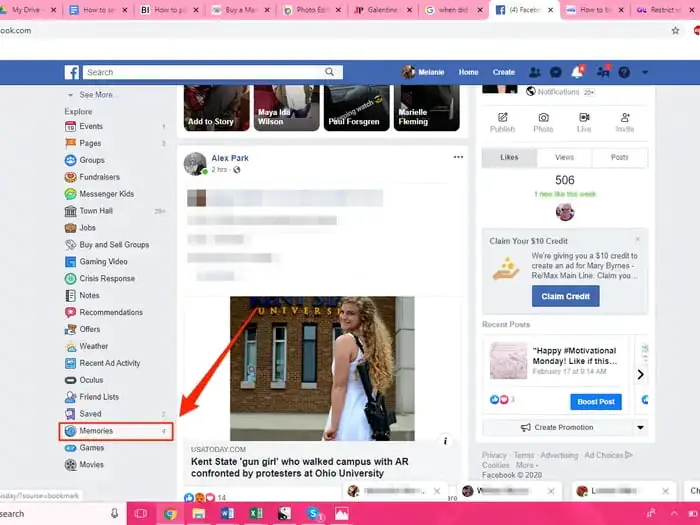Switch to the Posts tab

(620, 158)
